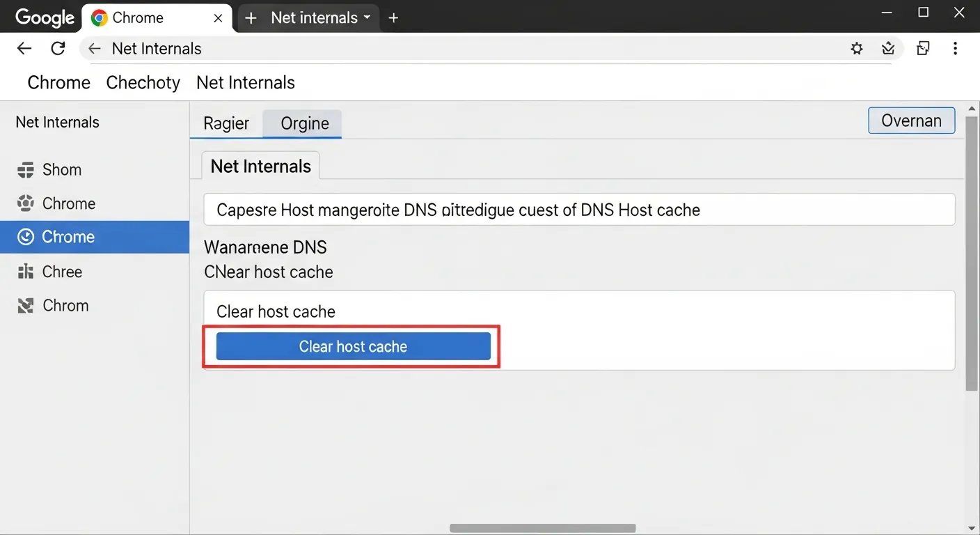Click the blue Clear host cache button
The image size is (980, 535).
pyautogui.click(x=354, y=346)
